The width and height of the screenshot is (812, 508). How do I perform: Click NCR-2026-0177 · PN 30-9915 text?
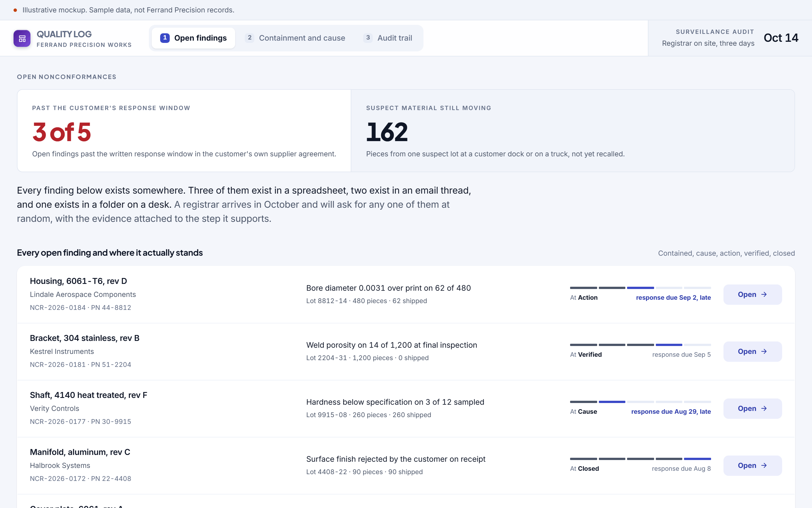tap(81, 422)
